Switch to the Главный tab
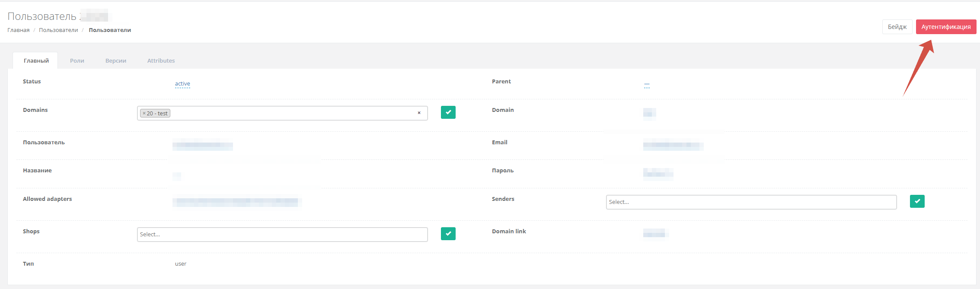 [x=36, y=60]
